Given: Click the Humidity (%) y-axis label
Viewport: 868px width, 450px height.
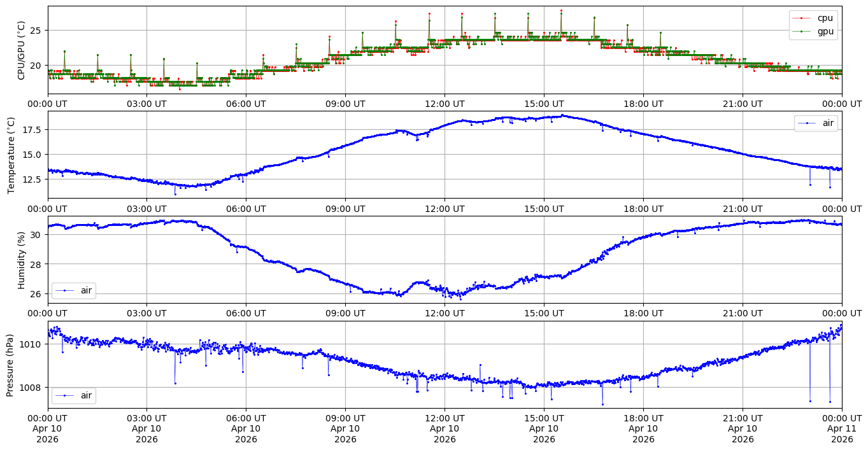Looking at the screenshot, I should click(x=21, y=260).
